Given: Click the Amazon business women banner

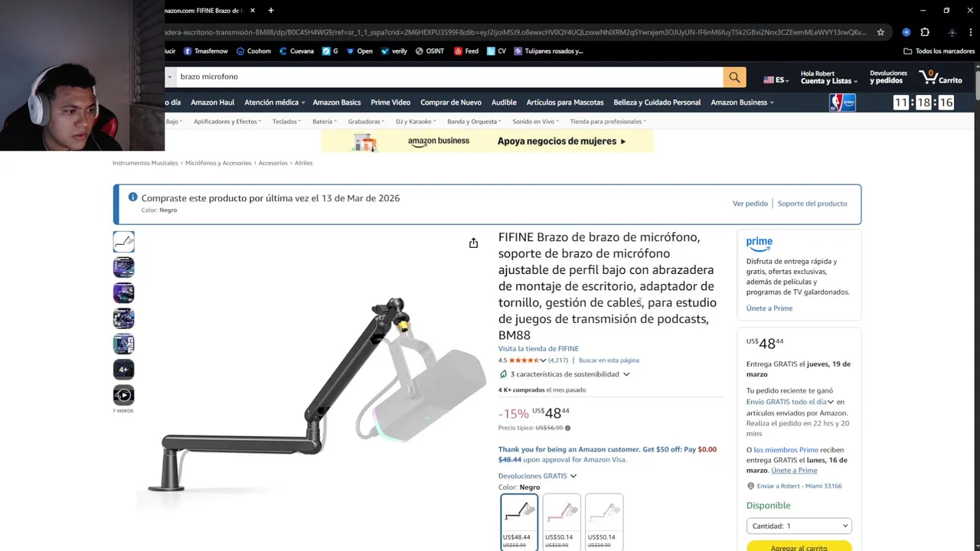Looking at the screenshot, I should click(487, 141).
